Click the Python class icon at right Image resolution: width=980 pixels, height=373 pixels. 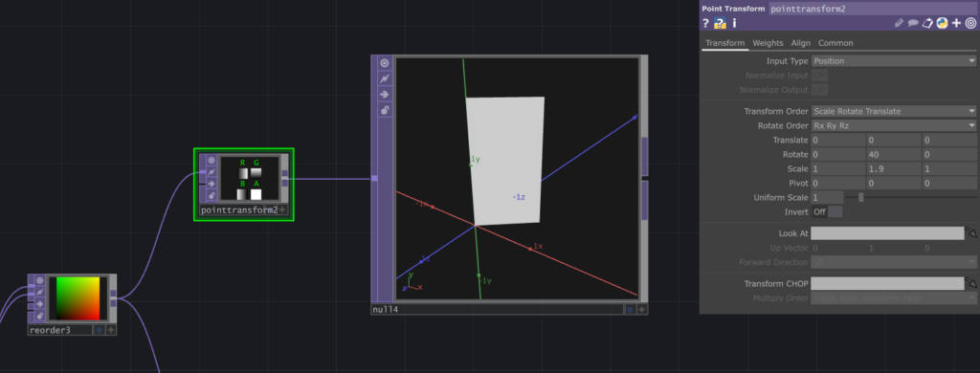pyautogui.click(x=942, y=23)
